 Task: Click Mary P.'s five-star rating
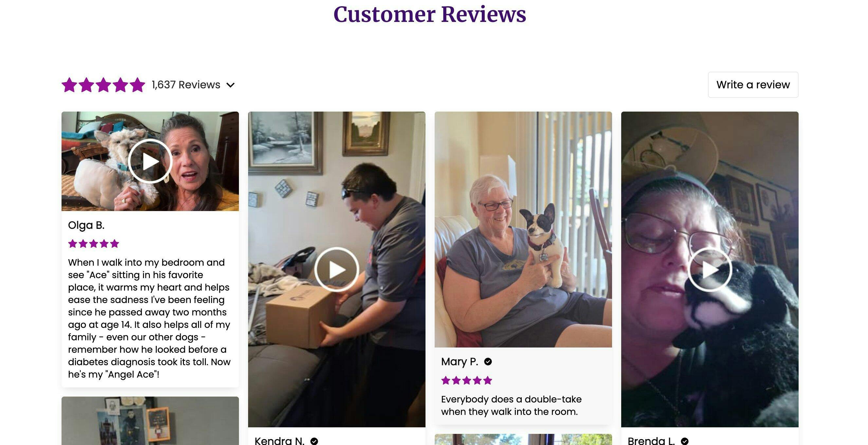pyautogui.click(x=467, y=381)
